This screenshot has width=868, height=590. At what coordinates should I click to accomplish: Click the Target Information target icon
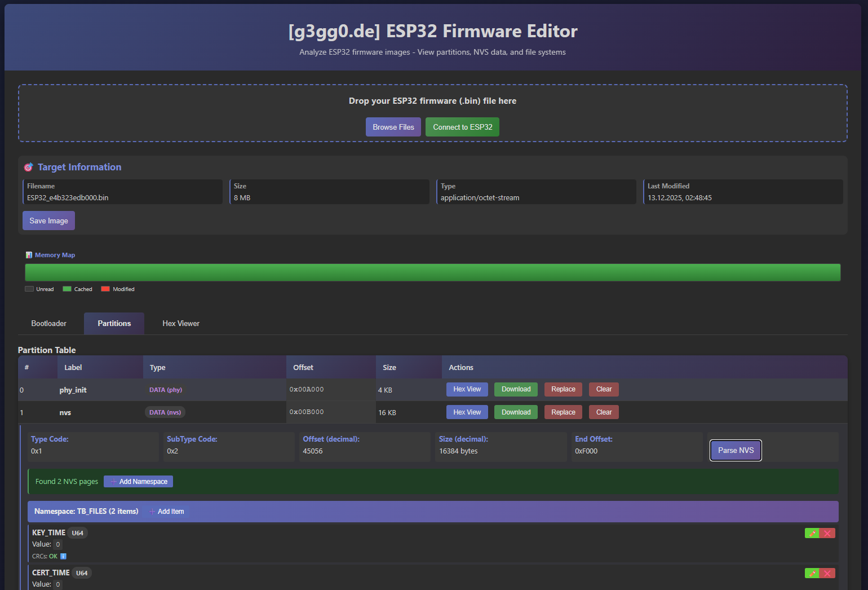pyautogui.click(x=28, y=167)
